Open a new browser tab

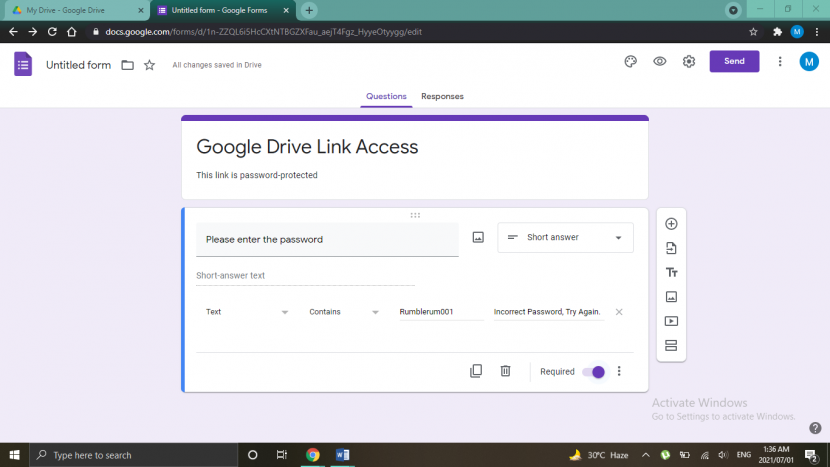pyautogui.click(x=309, y=10)
